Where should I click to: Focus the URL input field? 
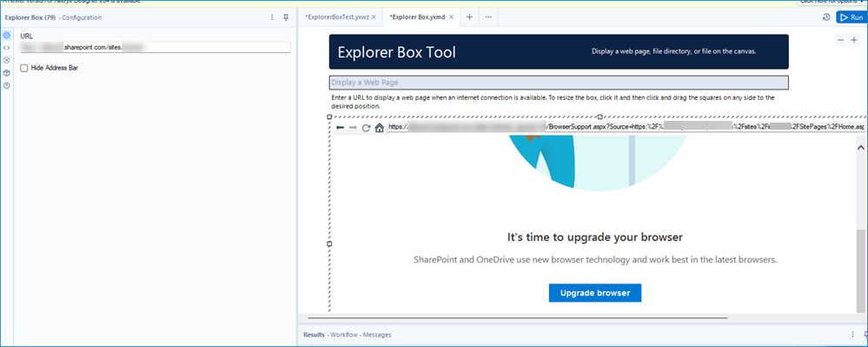click(x=155, y=48)
